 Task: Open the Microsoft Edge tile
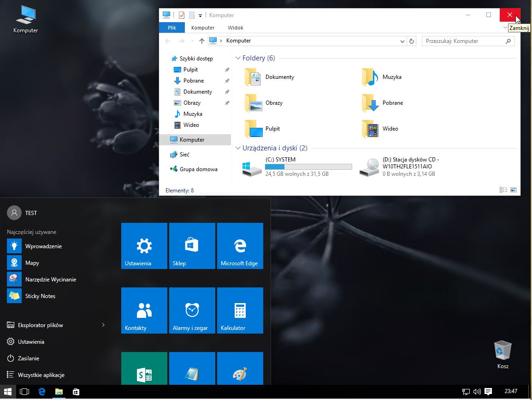[x=240, y=246]
